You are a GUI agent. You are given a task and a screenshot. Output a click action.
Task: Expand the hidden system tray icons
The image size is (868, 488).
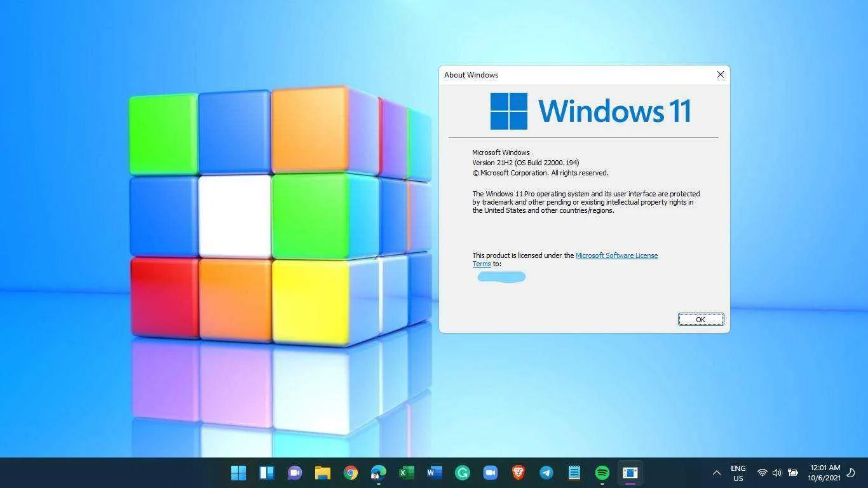click(717, 473)
